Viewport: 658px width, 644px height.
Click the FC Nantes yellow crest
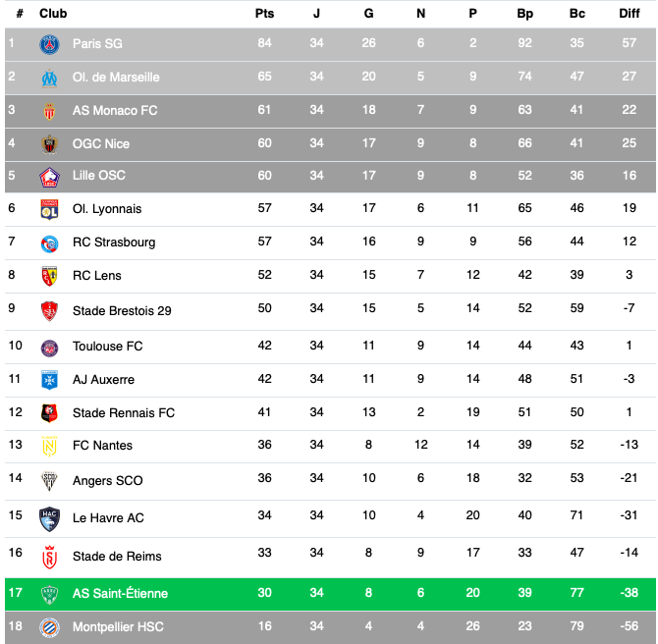point(49,446)
